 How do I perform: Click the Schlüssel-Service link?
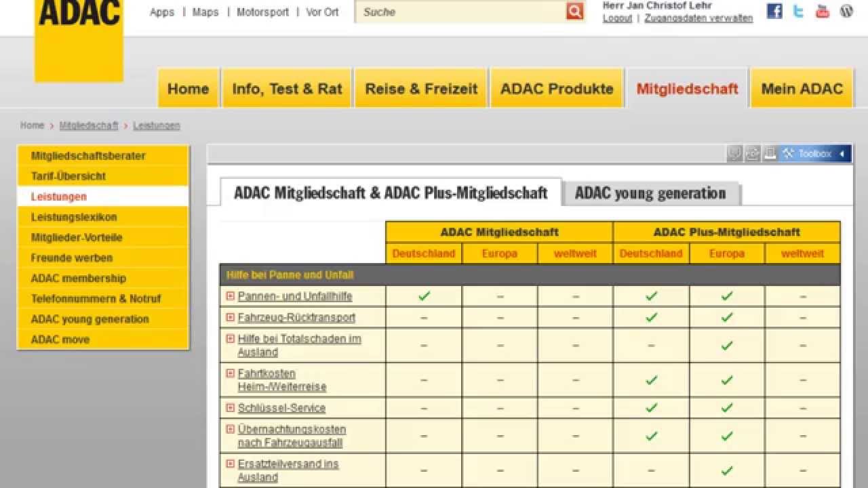pyautogui.click(x=281, y=407)
